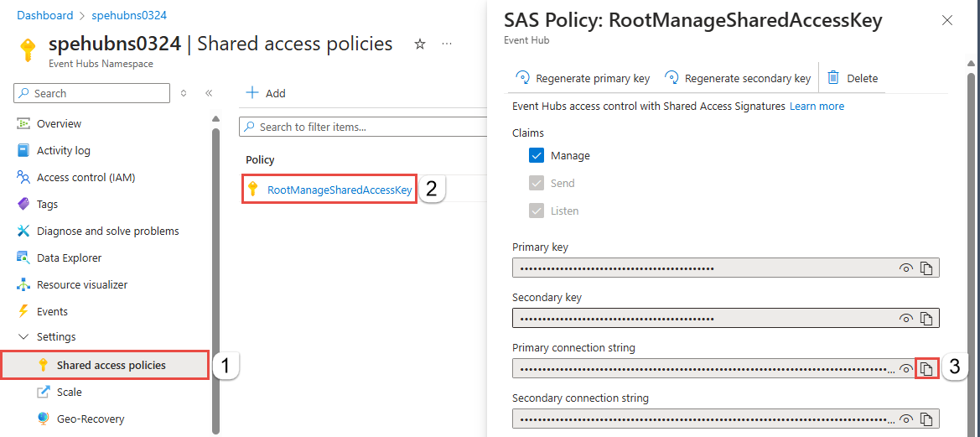Reveal the Secondary key with eye icon

point(905,318)
